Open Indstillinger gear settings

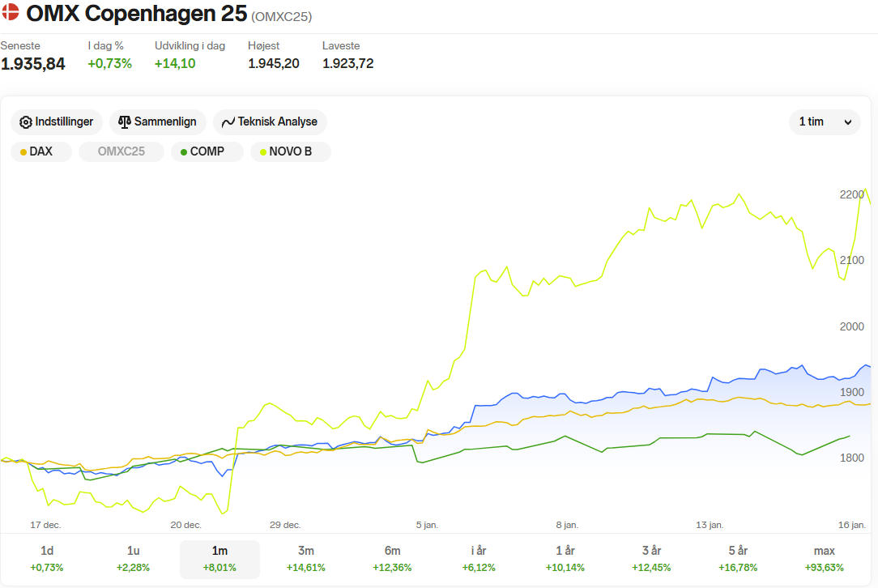[57, 122]
